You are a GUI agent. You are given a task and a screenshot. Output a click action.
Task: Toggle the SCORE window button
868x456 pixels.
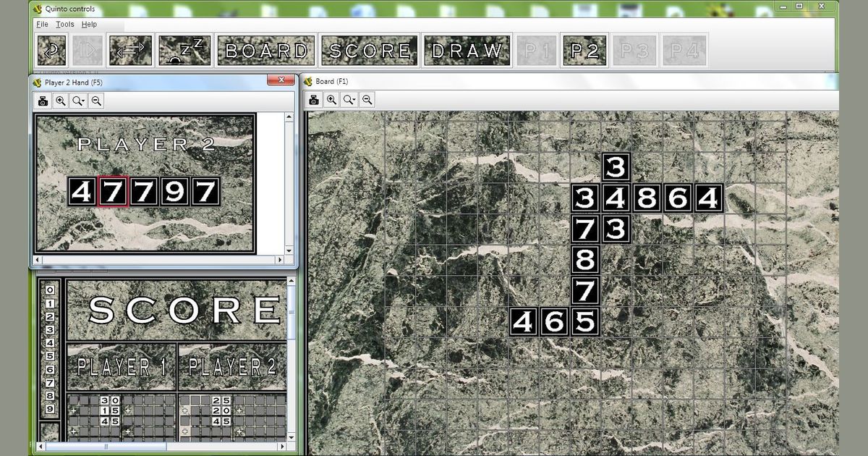point(369,51)
